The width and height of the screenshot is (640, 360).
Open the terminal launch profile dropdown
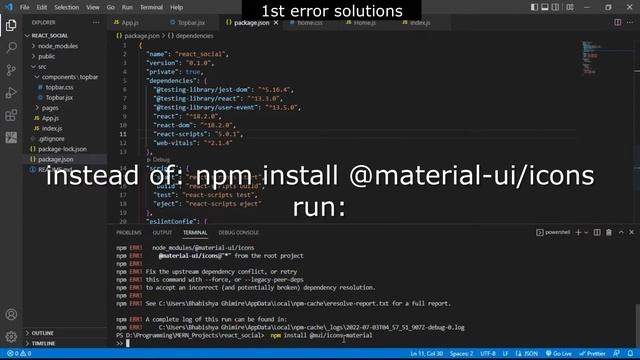(586, 232)
